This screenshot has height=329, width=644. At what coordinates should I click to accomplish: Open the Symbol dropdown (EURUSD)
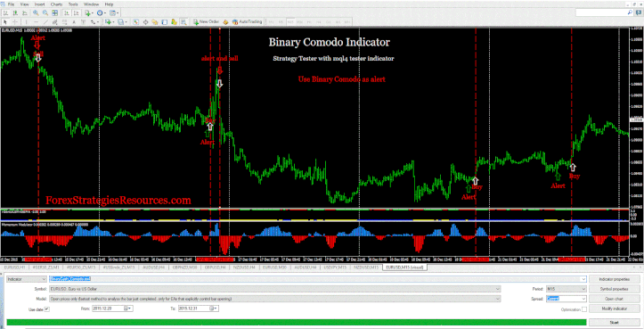click(x=274, y=289)
